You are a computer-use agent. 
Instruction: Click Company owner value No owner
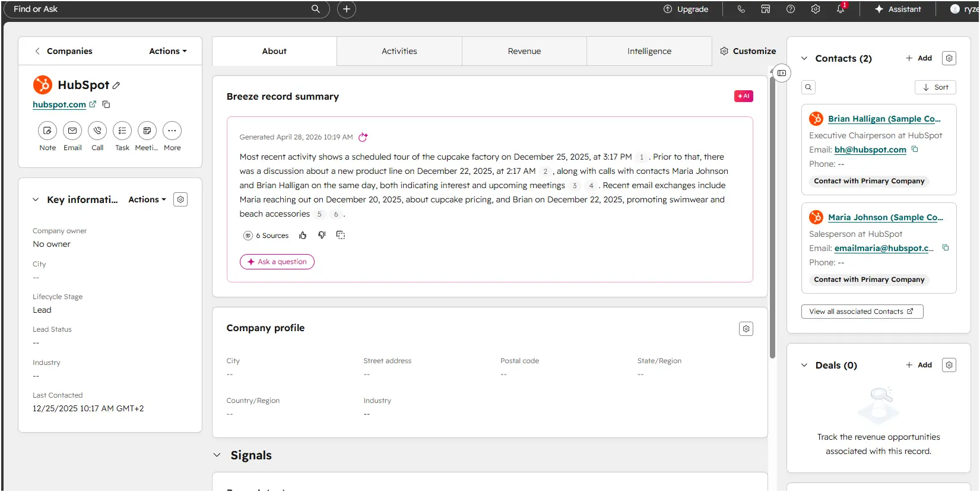pyautogui.click(x=52, y=244)
